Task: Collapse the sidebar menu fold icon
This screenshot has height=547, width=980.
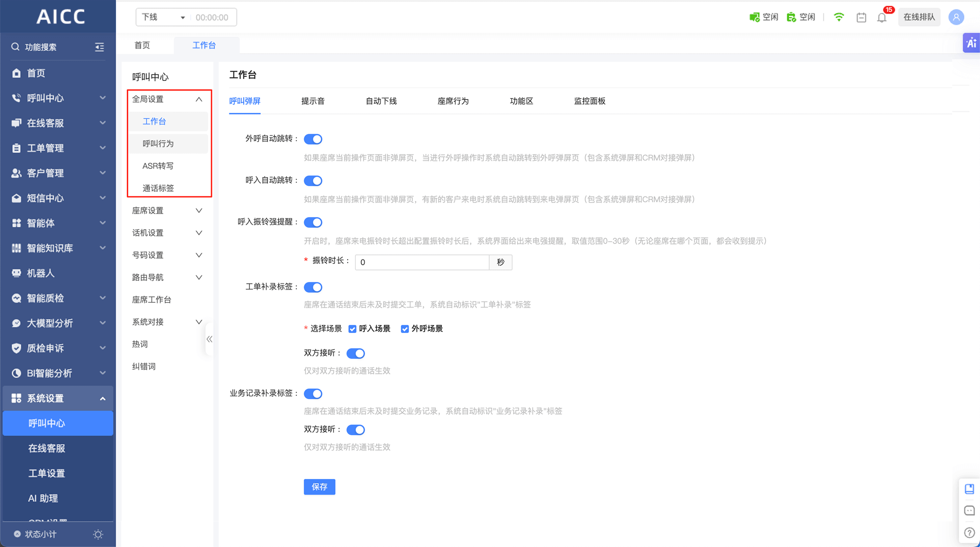Action: click(x=99, y=47)
